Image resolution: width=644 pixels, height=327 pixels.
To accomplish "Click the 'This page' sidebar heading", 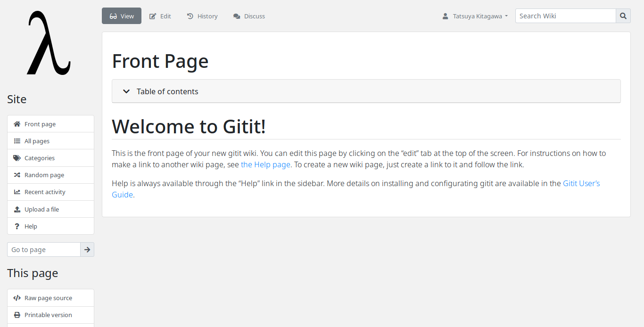I will pyautogui.click(x=33, y=273).
